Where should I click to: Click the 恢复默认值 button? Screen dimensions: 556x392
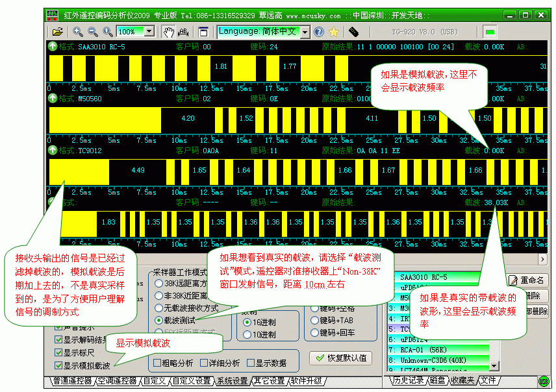click(x=340, y=358)
